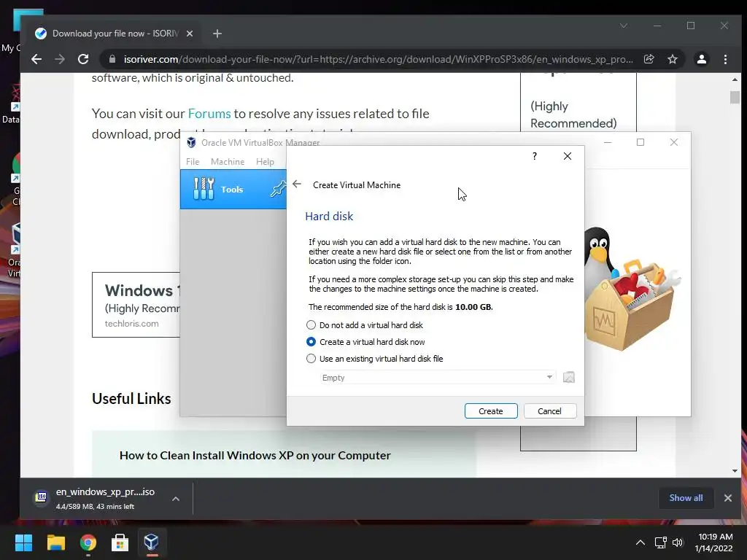Image resolution: width=747 pixels, height=560 pixels.
Task: Open How to Clean Install Windows XP link
Action: (x=255, y=455)
